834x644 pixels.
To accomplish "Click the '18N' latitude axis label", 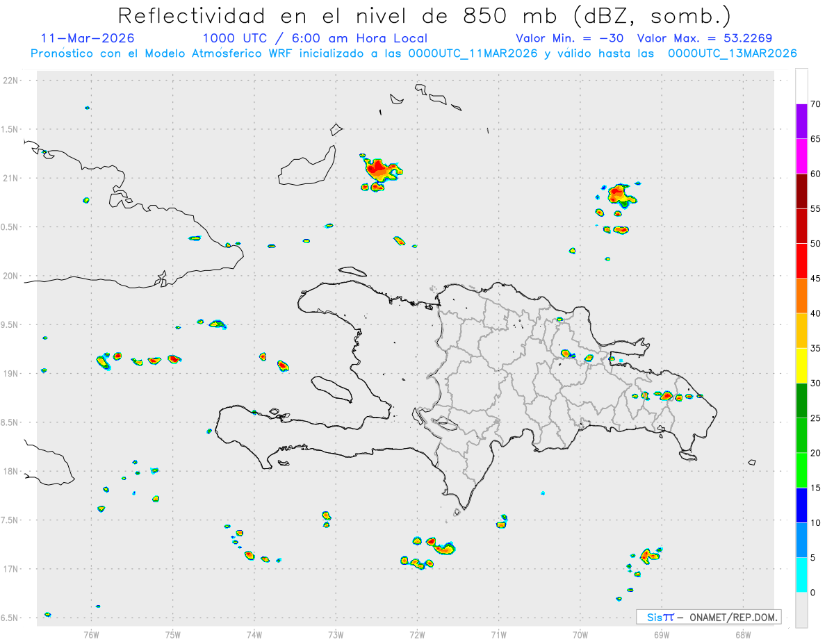I will (x=12, y=472).
